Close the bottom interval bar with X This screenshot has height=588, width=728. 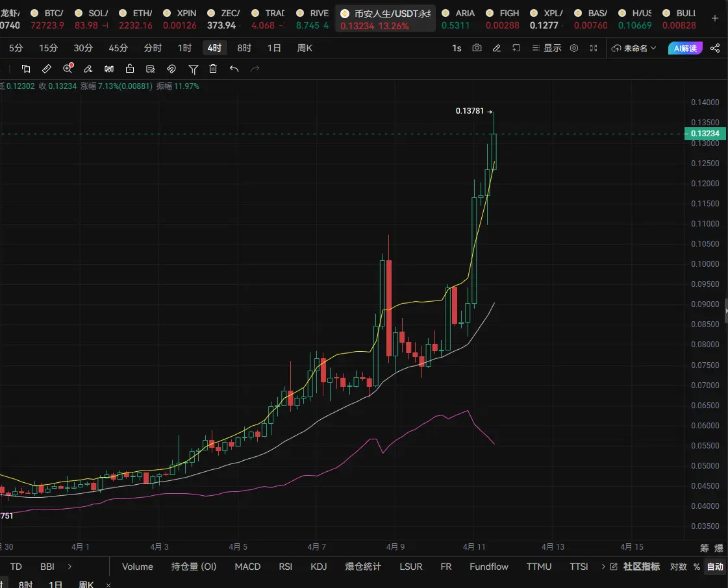click(108, 585)
